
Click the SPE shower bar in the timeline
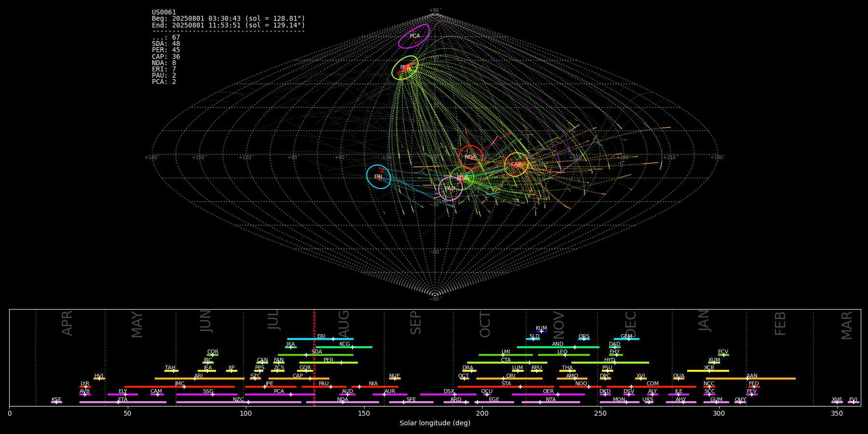click(x=411, y=402)
